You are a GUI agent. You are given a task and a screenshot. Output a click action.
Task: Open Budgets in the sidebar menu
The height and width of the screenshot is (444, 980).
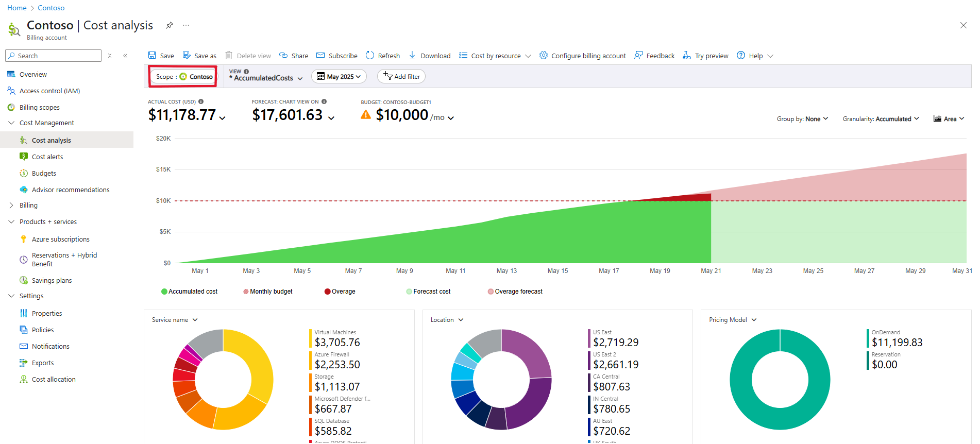click(44, 174)
